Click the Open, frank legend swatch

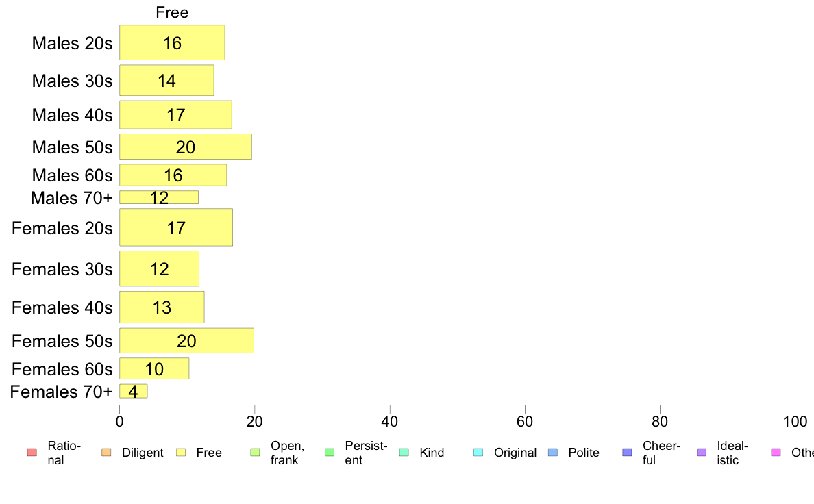coord(255,453)
